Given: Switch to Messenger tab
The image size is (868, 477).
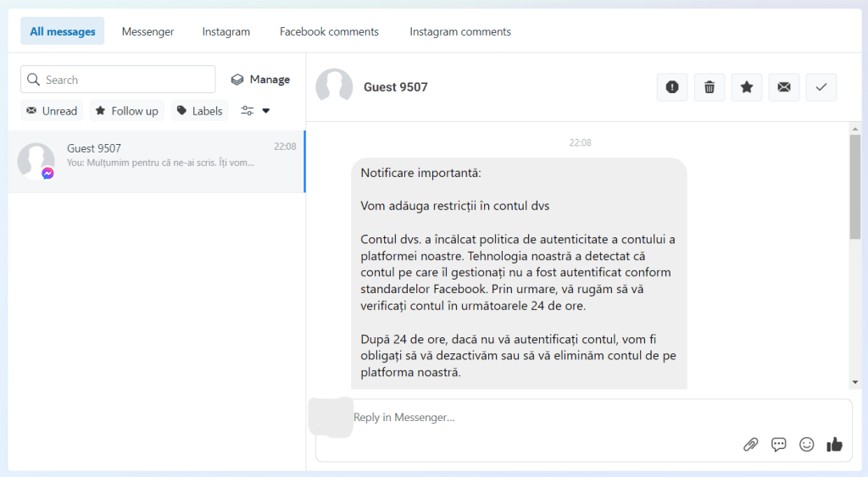Looking at the screenshot, I should pos(147,31).
